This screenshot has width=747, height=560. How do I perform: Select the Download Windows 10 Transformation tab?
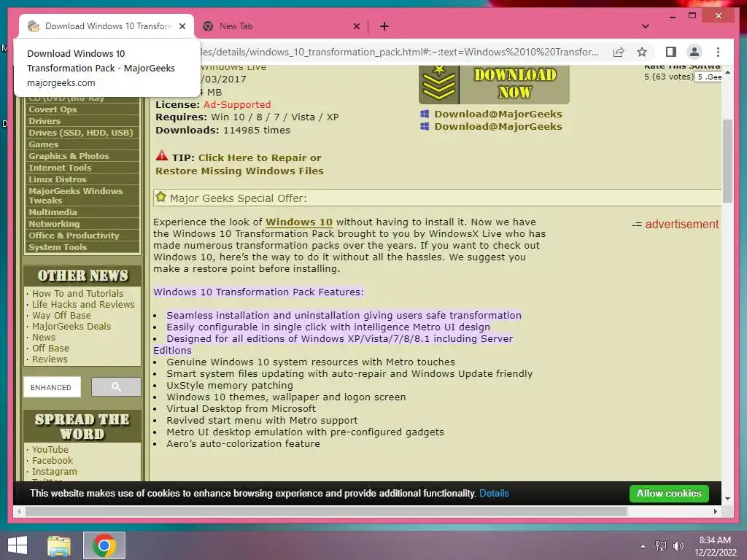point(107,26)
